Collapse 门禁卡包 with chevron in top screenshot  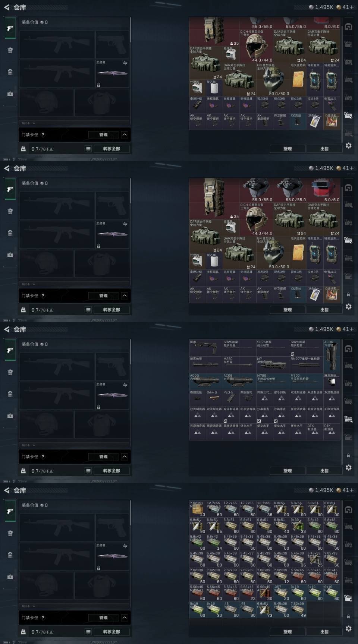click(125, 135)
